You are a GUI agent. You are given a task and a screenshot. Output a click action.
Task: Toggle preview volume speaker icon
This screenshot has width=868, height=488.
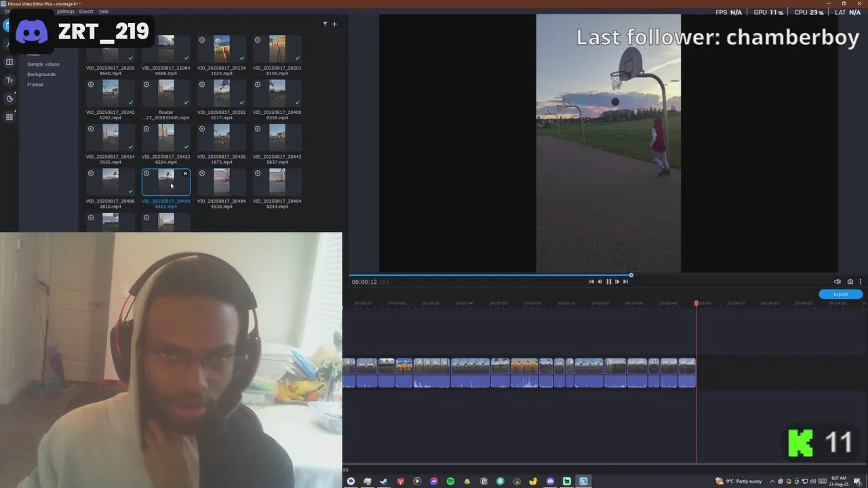pyautogui.click(x=837, y=282)
